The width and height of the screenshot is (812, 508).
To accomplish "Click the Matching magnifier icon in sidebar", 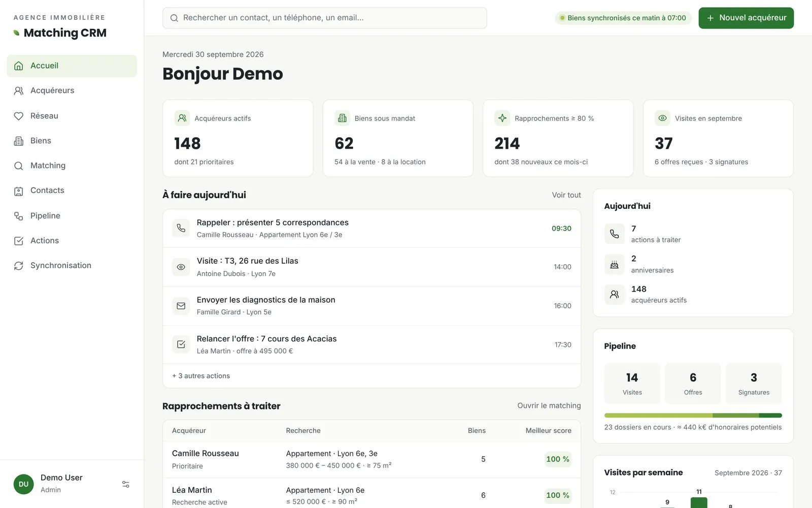I will (19, 166).
